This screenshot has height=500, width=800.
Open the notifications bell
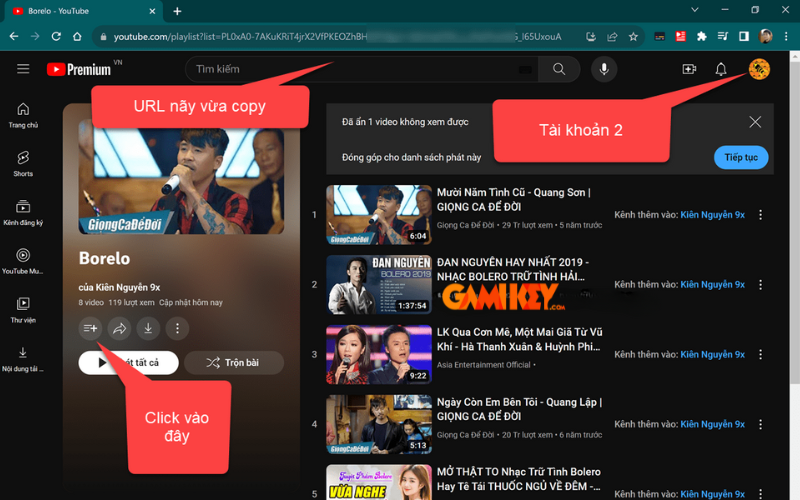point(721,69)
